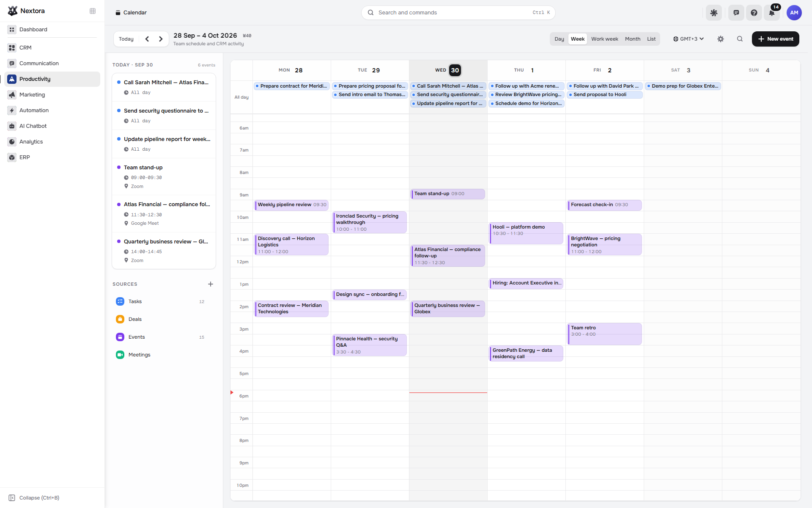Open the help question mark icon
Image resolution: width=812 pixels, height=508 pixels.
pyautogui.click(x=754, y=13)
